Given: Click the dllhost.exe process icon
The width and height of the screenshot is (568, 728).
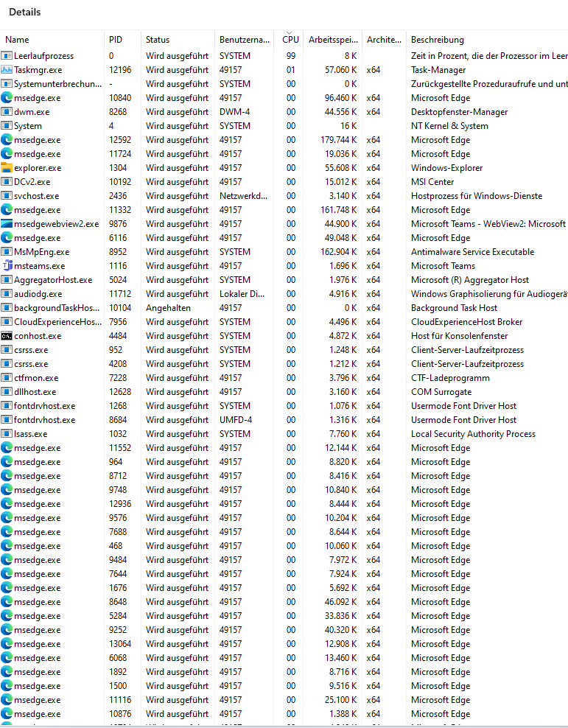Looking at the screenshot, I should click(x=7, y=391).
